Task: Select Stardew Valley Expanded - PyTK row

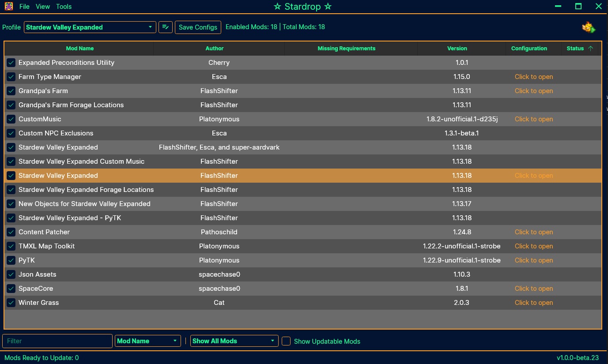Action: click(303, 218)
